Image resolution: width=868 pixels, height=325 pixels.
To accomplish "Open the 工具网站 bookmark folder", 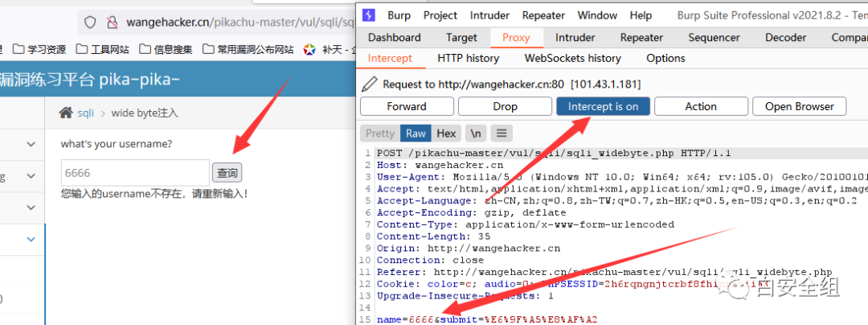I will [102, 49].
